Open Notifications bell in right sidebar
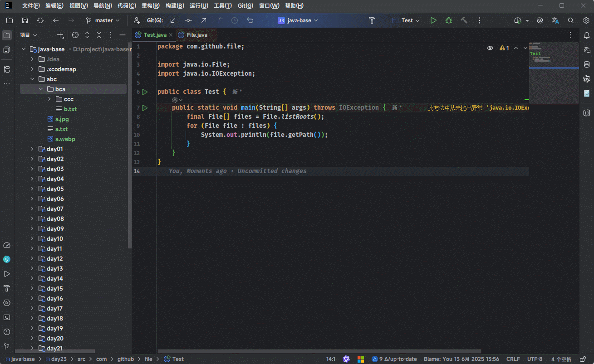 click(586, 35)
